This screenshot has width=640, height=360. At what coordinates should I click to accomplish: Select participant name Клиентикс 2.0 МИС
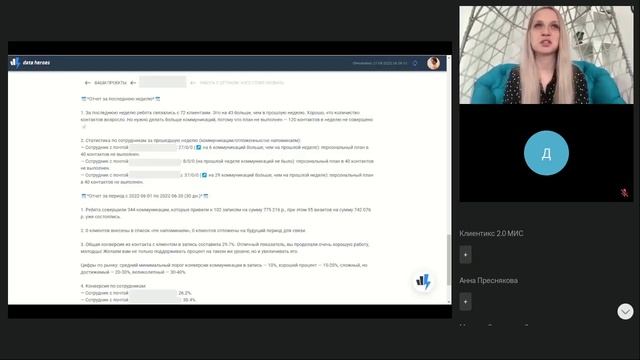point(491,233)
